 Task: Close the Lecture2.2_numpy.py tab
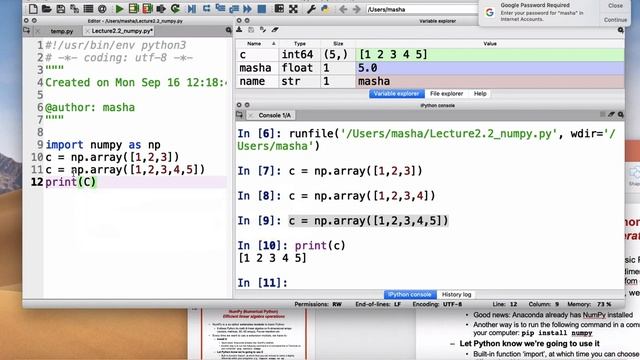[x=87, y=31]
